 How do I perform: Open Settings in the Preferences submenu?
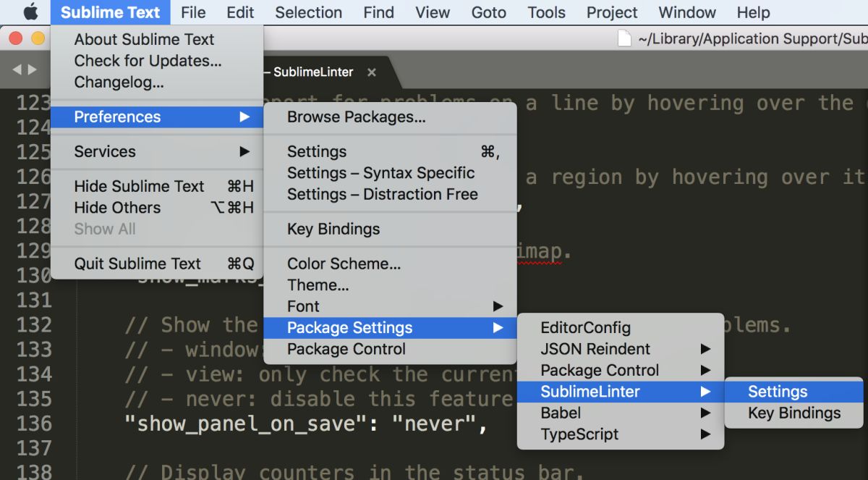pos(390,151)
